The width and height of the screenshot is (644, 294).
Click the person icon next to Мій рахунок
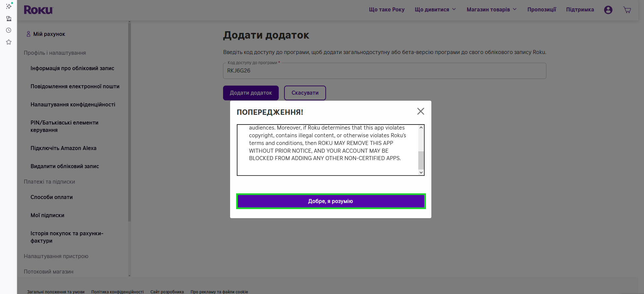[29, 34]
